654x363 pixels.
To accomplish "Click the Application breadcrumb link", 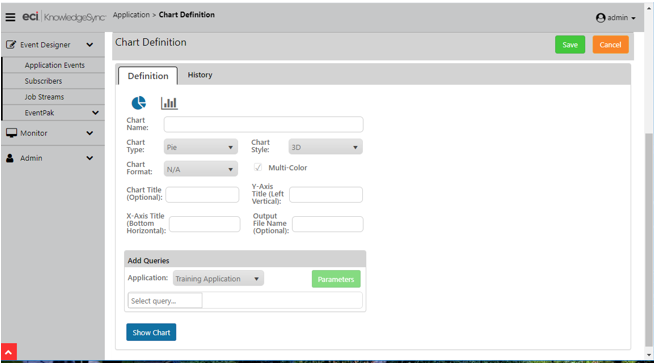I will [x=131, y=15].
